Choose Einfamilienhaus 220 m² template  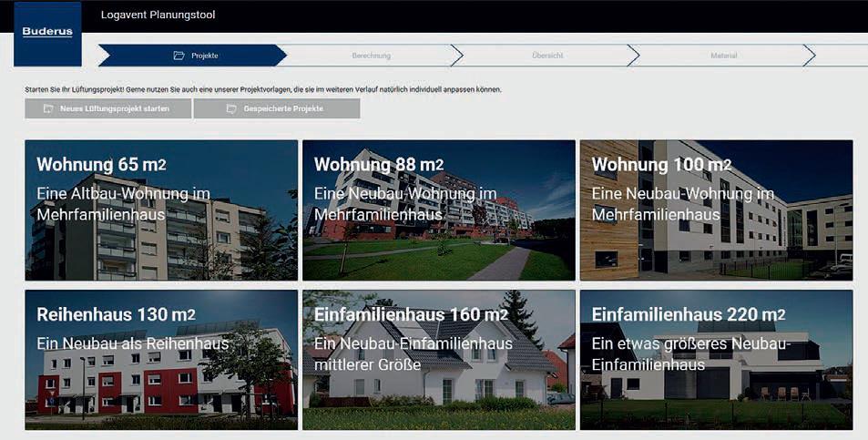[716, 360]
